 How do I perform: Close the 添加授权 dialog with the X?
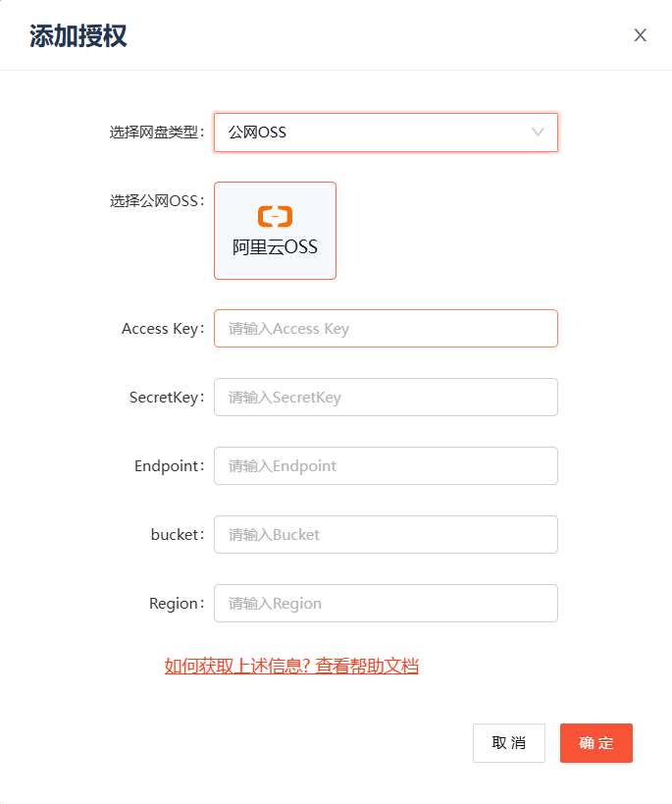point(640,34)
